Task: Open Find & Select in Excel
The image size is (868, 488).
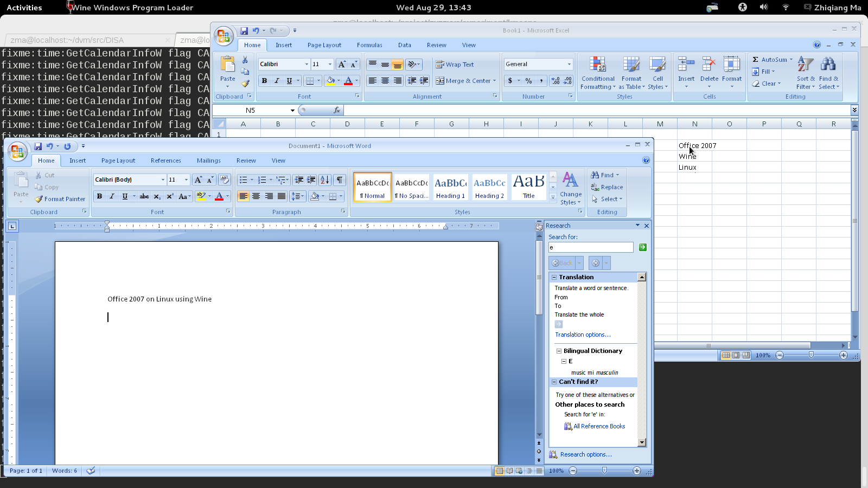Action: click(x=828, y=73)
